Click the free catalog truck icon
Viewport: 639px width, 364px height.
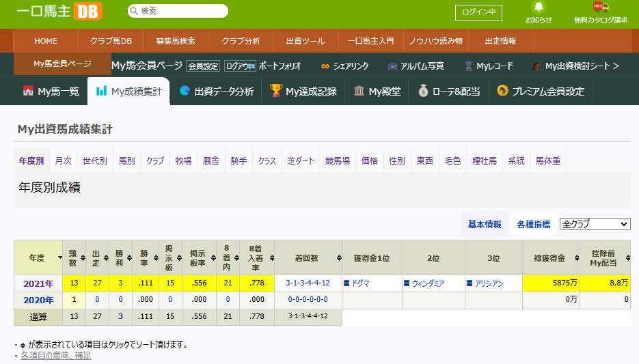601,7
